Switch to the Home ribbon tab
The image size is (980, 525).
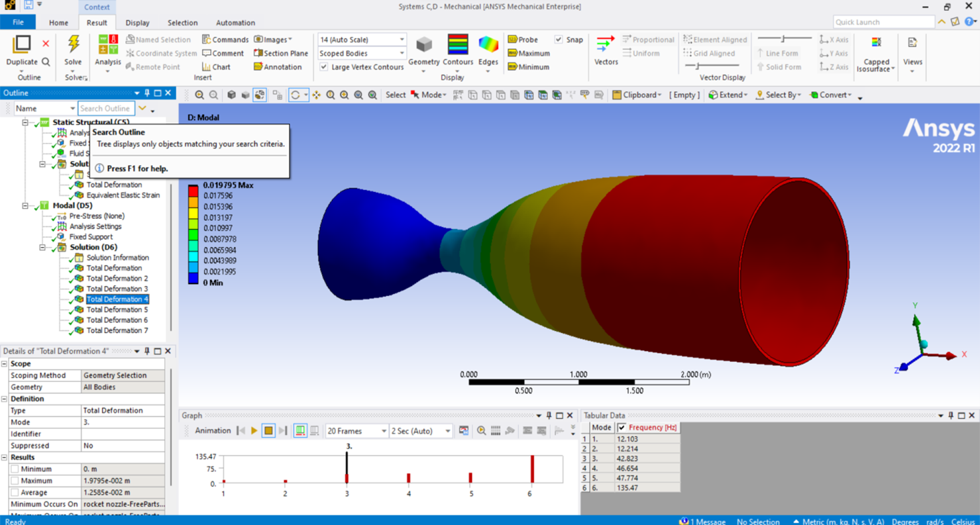click(58, 23)
